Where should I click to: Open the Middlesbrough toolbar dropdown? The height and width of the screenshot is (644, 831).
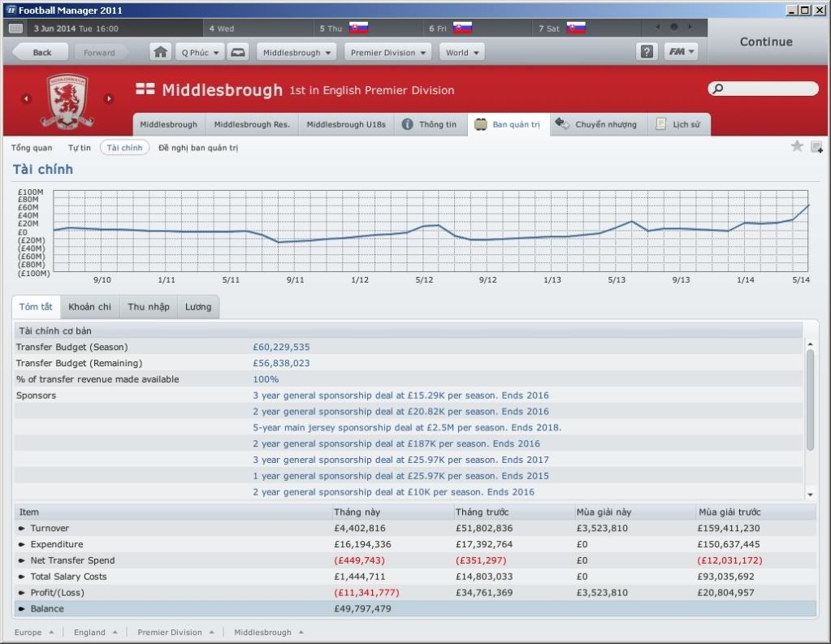[x=296, y=52]
